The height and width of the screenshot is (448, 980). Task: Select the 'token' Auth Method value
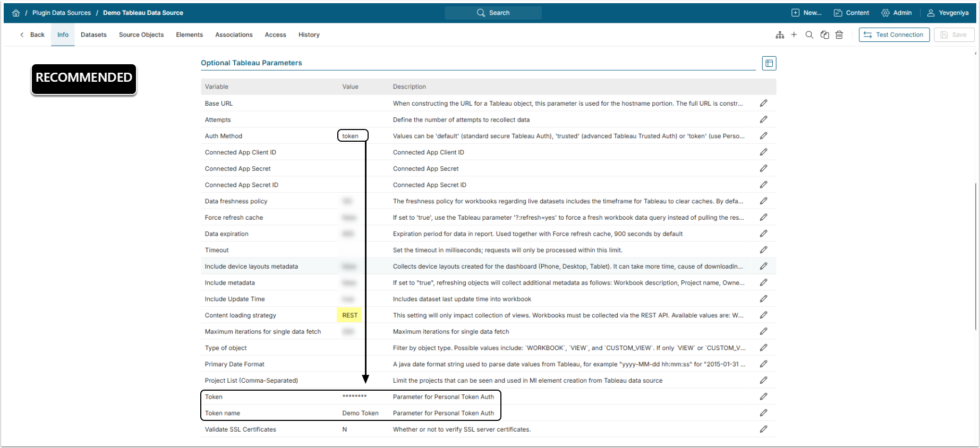pos(350,136)
